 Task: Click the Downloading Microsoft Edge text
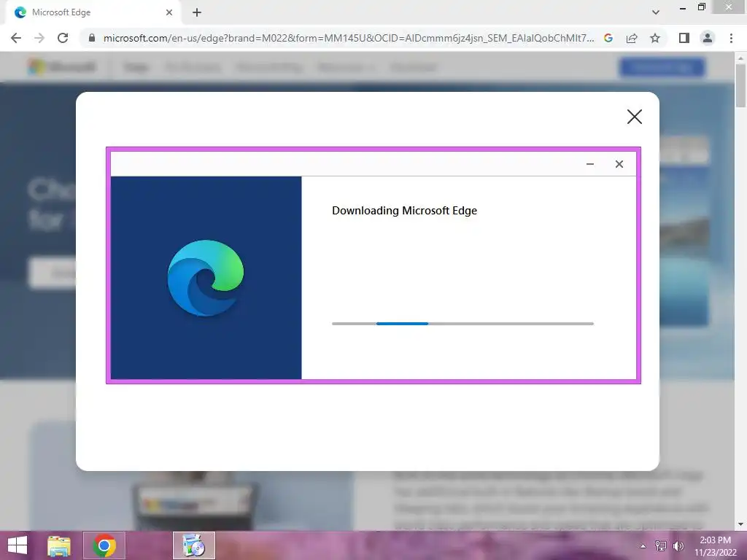pos(404,211)
